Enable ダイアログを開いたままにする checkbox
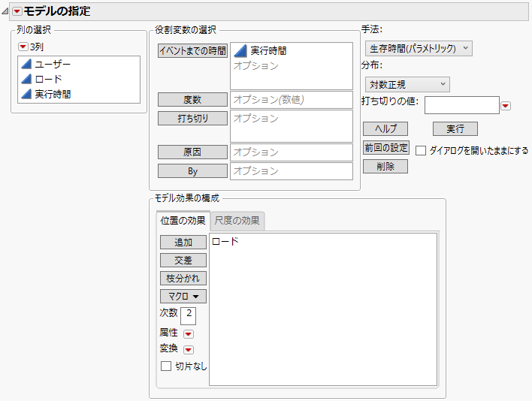 [421, 150]
